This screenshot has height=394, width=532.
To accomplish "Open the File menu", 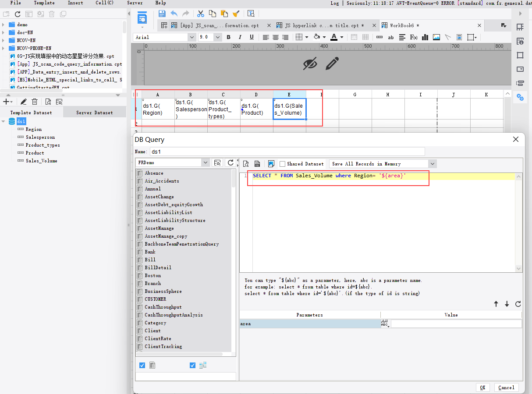I will tap(15, 3).
